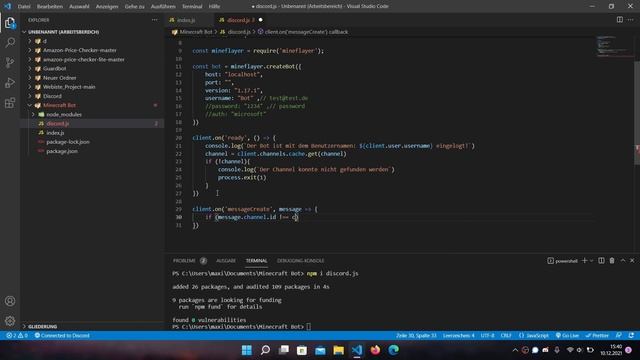Open the Terminal menu

[x=192, y=6]
